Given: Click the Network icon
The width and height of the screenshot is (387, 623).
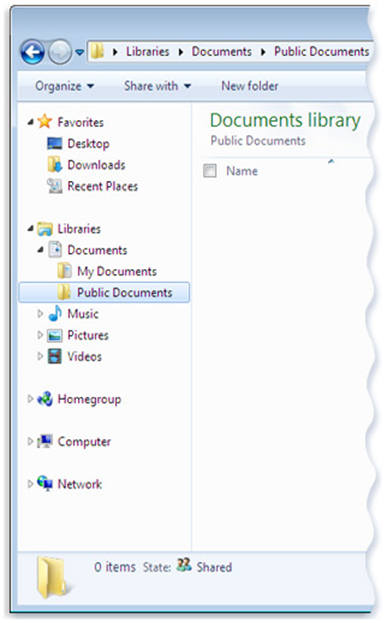Looking at the screenshot, I should 45,483.
